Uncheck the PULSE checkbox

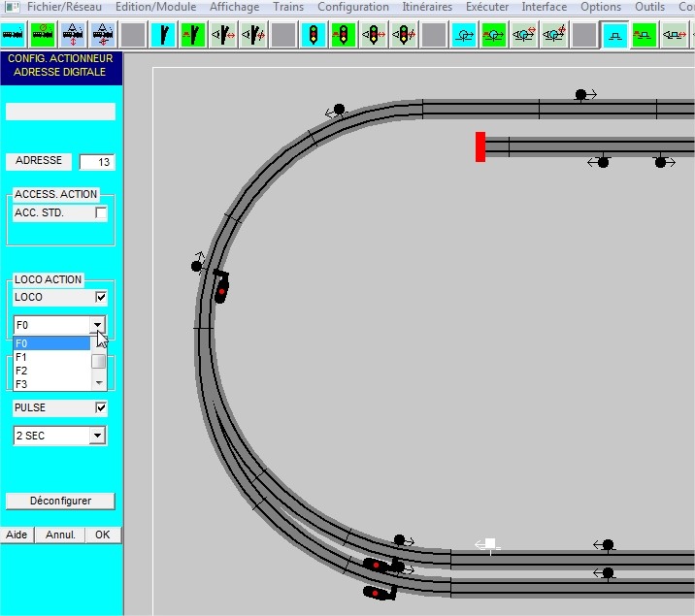coord(101,407)
